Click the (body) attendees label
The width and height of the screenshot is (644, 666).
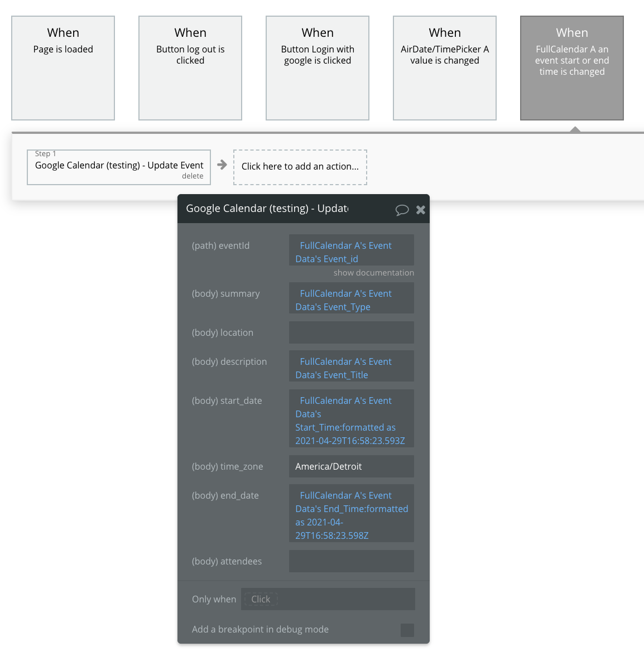pyautogui.click(x=227, y=561)
